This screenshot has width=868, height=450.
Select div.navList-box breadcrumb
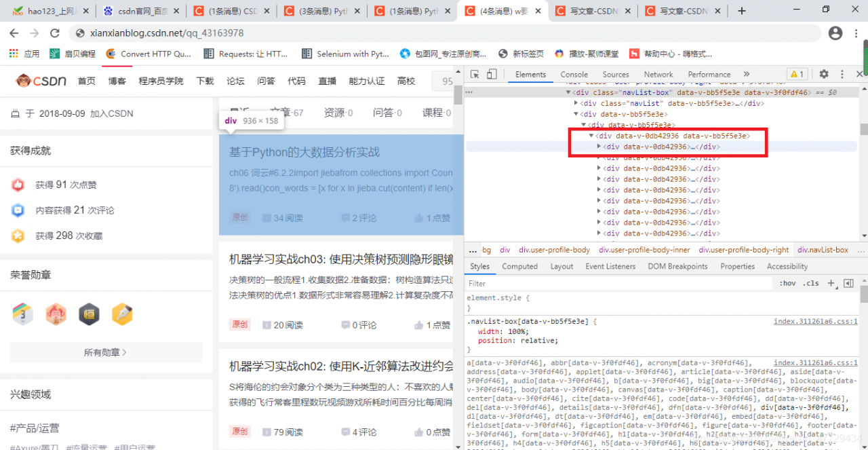click(x=823, y=250)
